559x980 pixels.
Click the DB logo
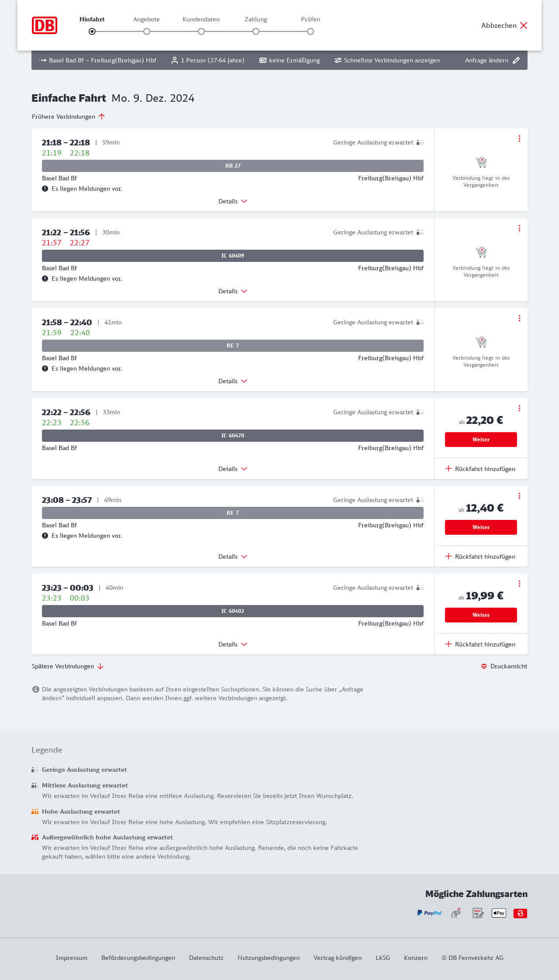(45, 25)
